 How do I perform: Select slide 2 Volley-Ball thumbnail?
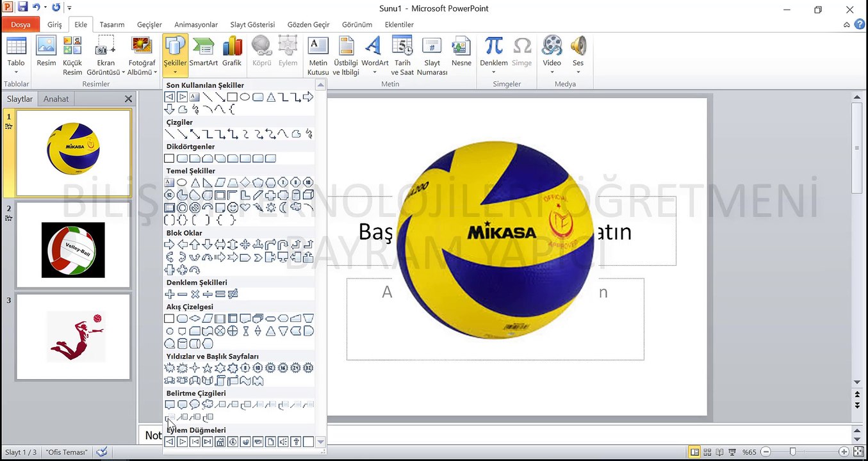tap(73, 245)
